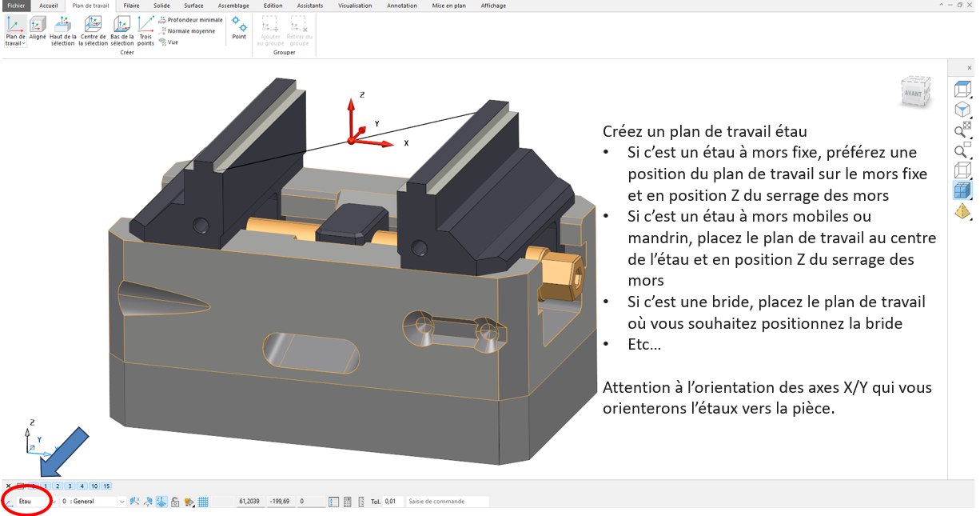The width and height of the screenshot is (980, 516).
Task: Click the X-axis principal plane icon
Action: 134,502
